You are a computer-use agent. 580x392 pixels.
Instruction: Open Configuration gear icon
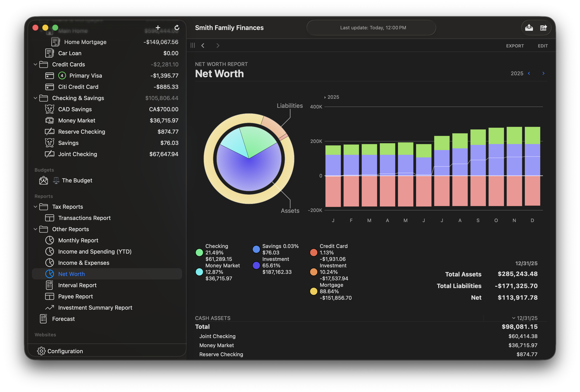click(41, 351)
